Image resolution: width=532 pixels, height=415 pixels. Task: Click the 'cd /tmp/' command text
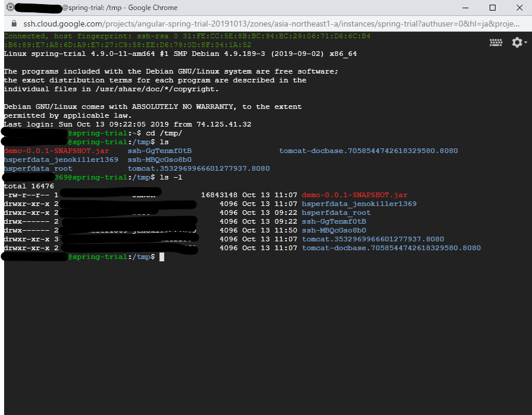click(164, 134)
